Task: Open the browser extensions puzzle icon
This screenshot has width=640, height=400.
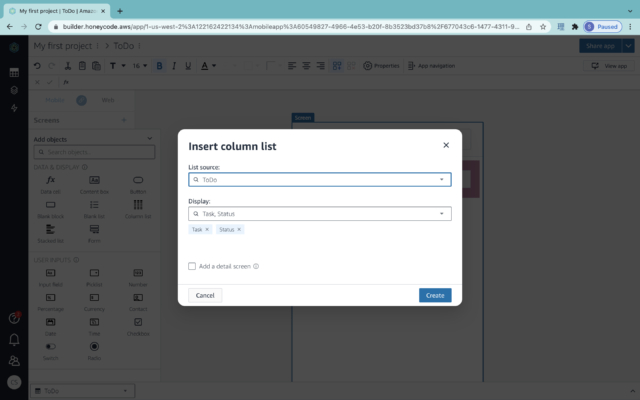Action: click(x=575, y=27)
